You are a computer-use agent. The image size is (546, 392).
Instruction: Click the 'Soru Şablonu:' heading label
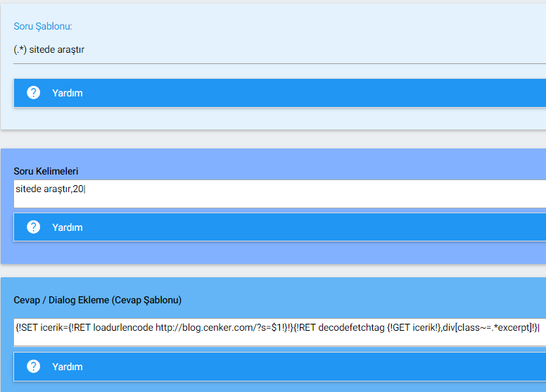point(43,27)
